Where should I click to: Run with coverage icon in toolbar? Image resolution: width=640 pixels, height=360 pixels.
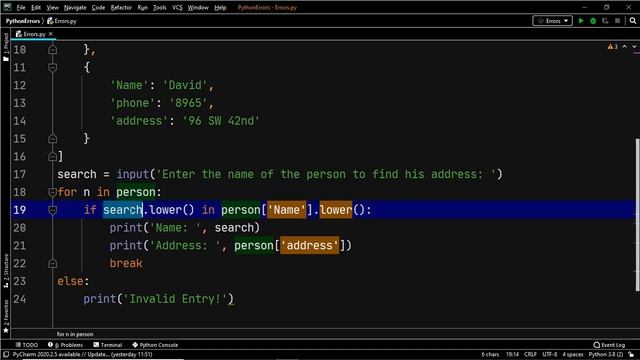[605, 21]
